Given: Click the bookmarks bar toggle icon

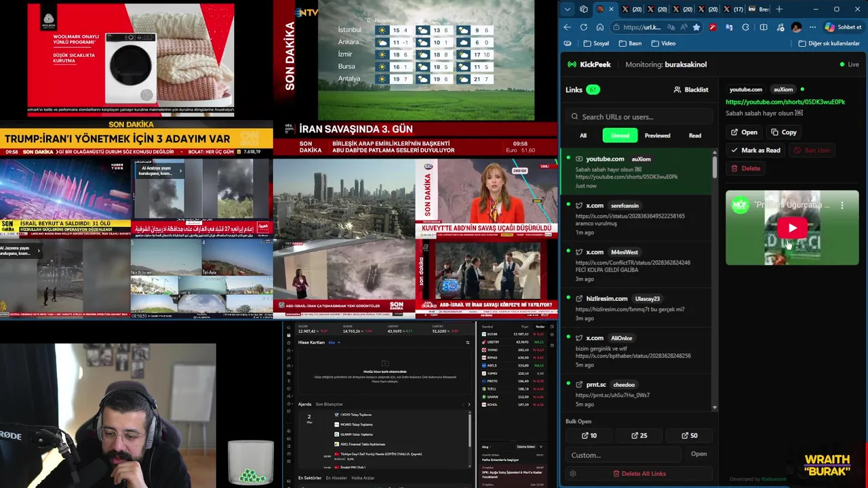Looking at the screenshot, I should (567, 43).
